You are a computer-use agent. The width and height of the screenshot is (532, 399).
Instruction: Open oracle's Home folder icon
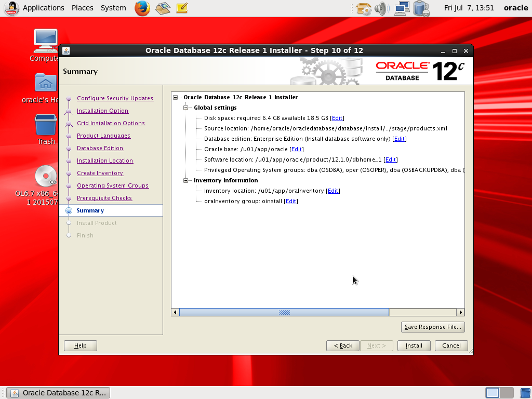coord(46,83)
